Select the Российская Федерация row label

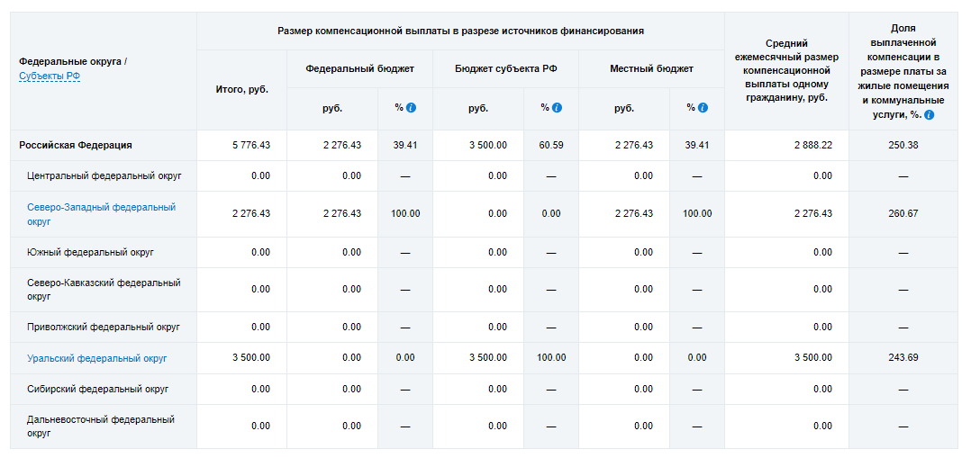(x=76, y=145)
